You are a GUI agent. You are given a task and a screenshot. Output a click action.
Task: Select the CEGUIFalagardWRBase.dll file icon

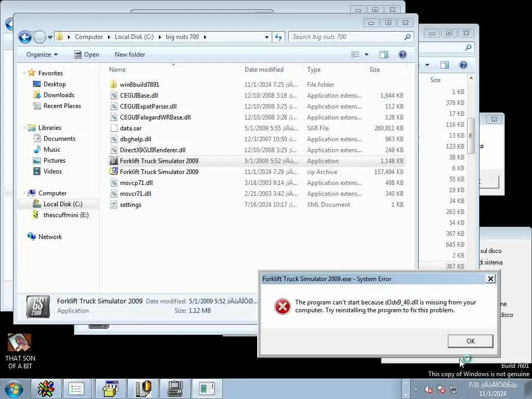114,117
